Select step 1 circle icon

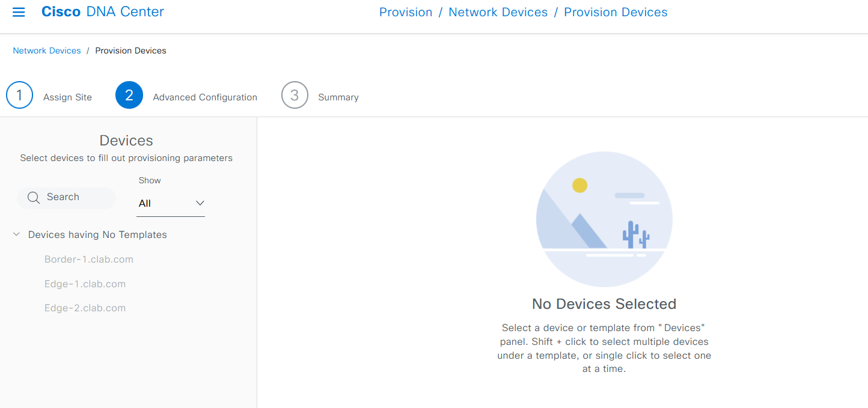click(x=19, y=96)
